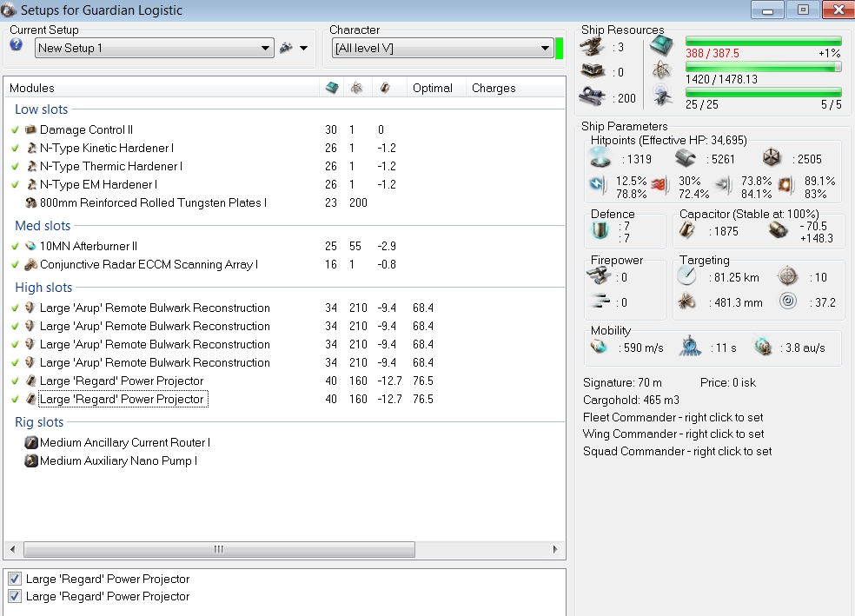Uncheck the second Large 'Regard' Power Projector checkbox

pyautogui.click(x=15, y=596)
